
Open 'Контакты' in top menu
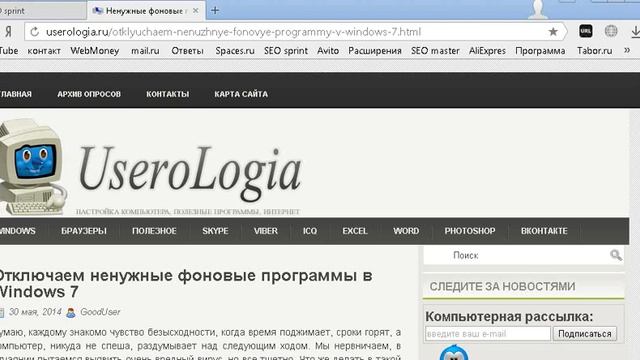click(167, 94)
